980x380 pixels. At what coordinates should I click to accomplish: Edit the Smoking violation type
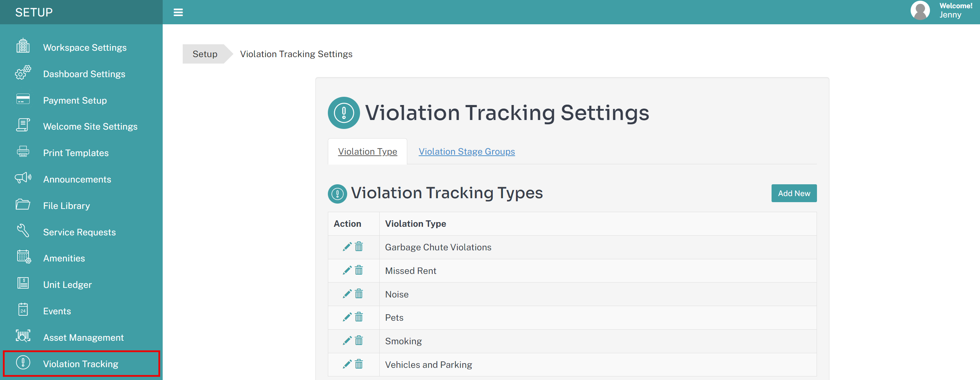coord(347,341)
